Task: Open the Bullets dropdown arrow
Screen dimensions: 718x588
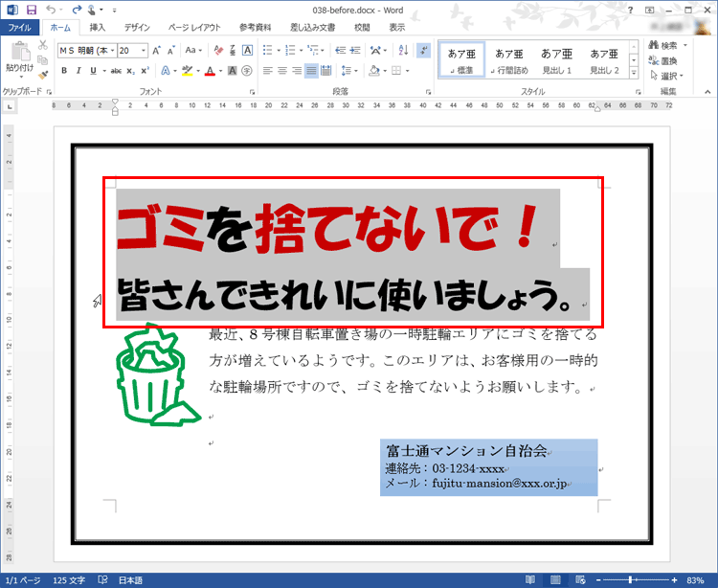Action: (279, 51)
